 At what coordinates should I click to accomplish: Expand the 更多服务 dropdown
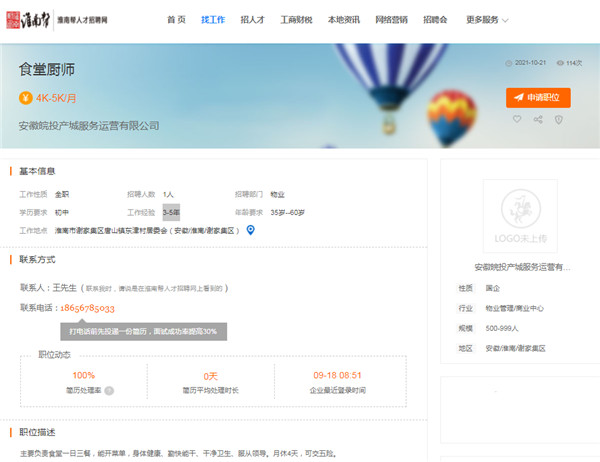[x=487, y=20]
